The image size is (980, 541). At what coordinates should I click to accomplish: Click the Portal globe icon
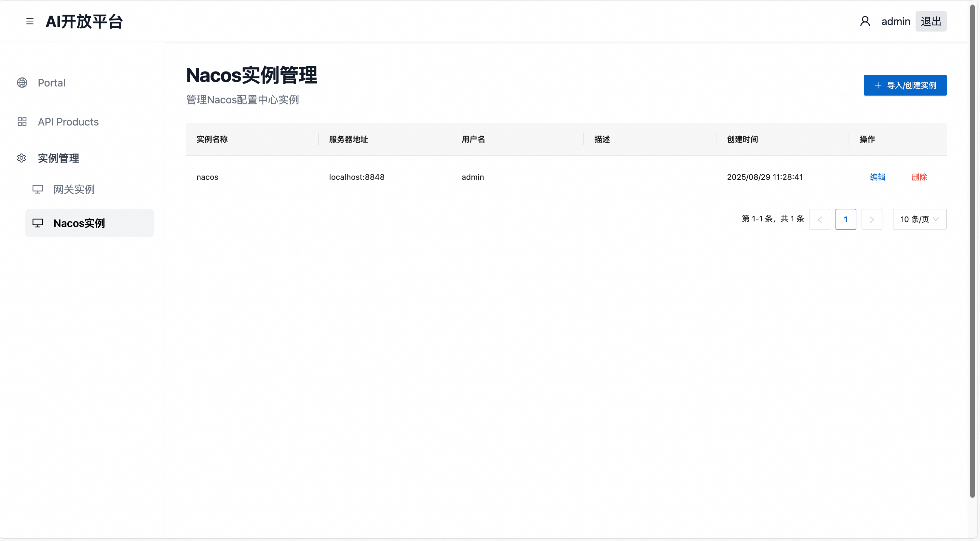tap(22, 83)
